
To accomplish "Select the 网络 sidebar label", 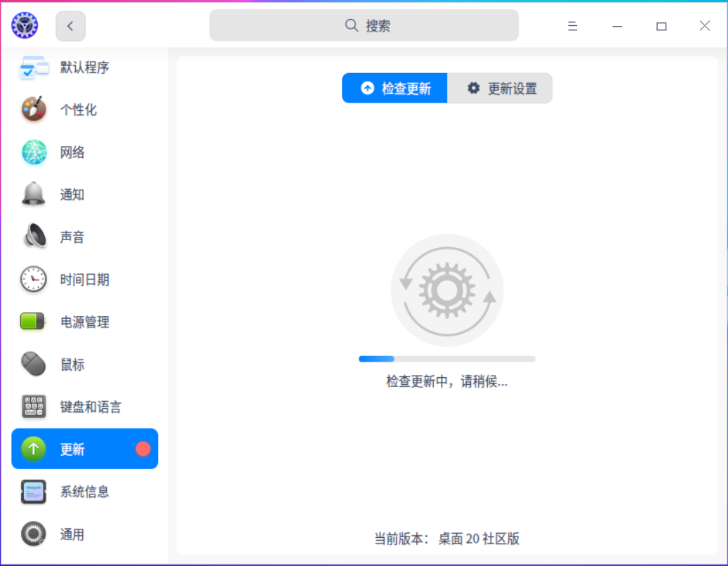I will click(x=72, y=152).
